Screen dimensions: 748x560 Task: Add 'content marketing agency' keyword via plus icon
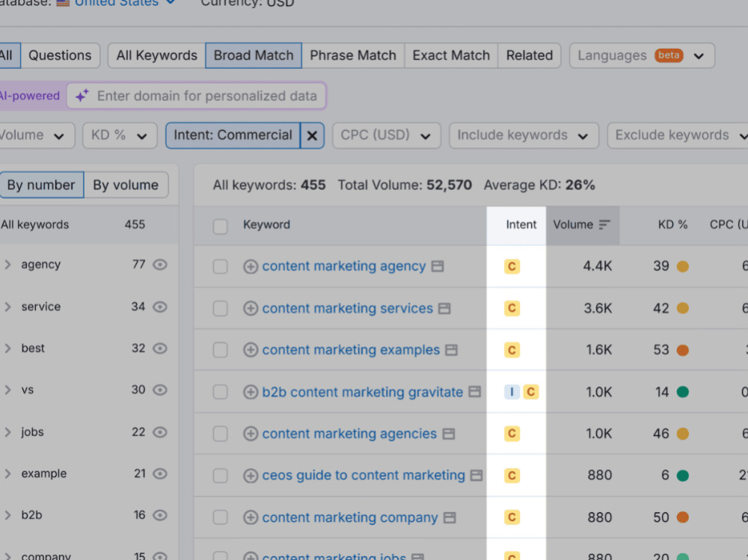point(251,266)
